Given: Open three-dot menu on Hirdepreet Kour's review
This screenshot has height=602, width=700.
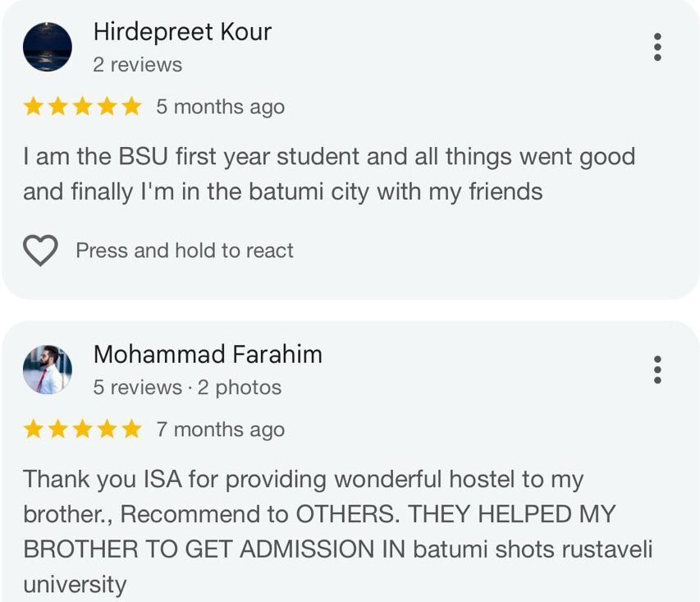Looking at the screenshot, I should [x=657, y=47].
